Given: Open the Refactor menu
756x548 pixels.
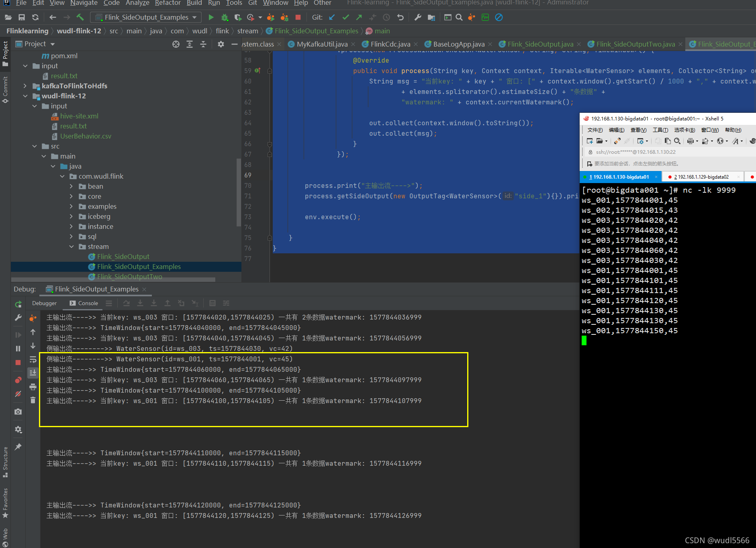Looking at the screenshot, I should pos(168,3).
